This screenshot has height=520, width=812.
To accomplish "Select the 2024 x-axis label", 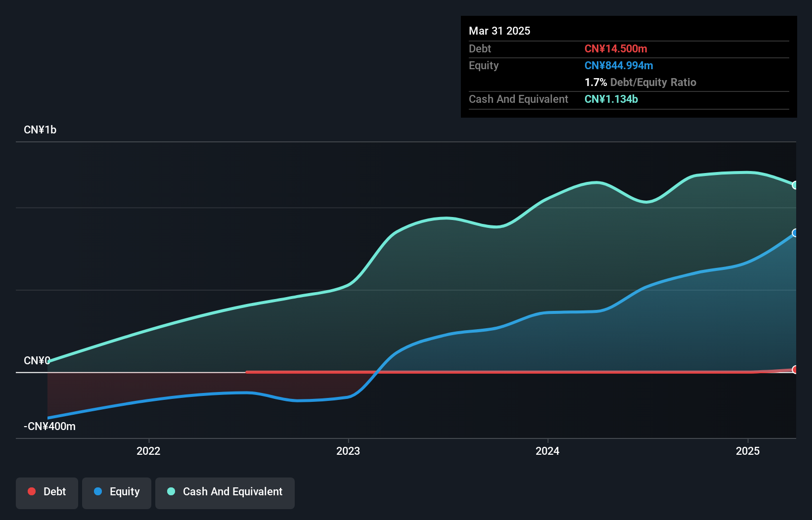I will tap(547, 451).
